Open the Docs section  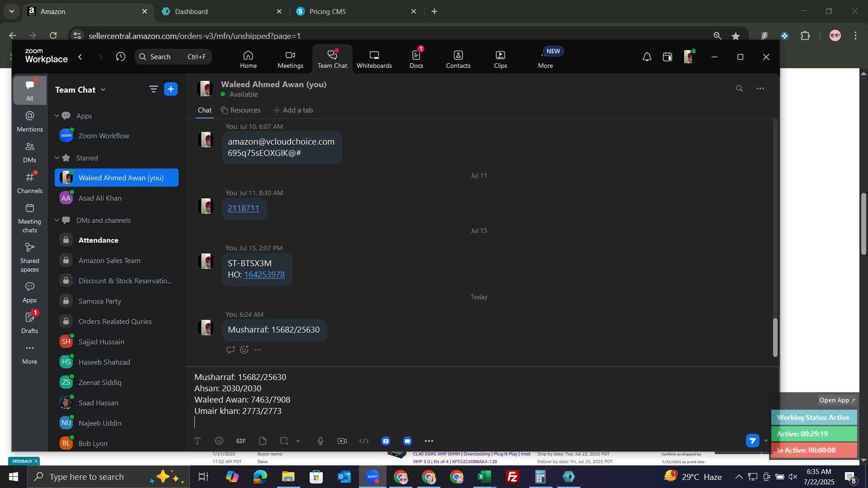[416, 59]
